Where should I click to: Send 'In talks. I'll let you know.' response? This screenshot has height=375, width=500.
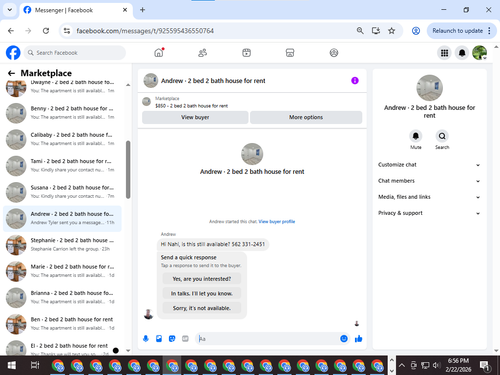pos(202,293)
